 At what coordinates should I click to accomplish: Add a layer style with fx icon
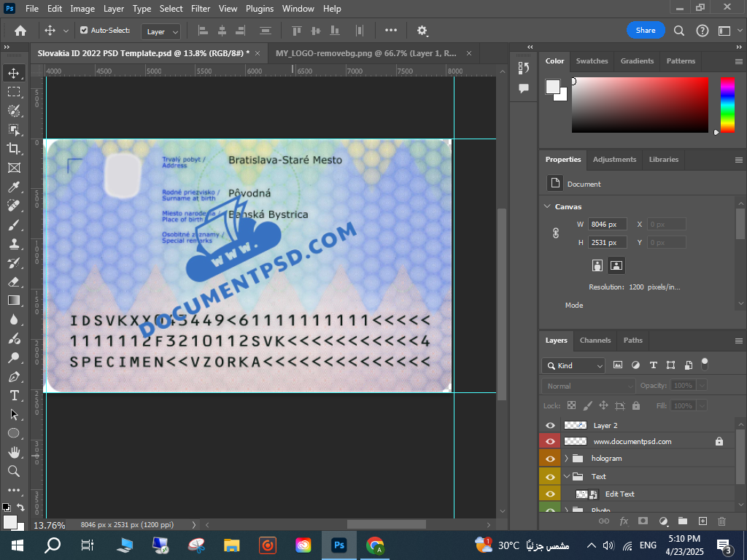[624, 521]
